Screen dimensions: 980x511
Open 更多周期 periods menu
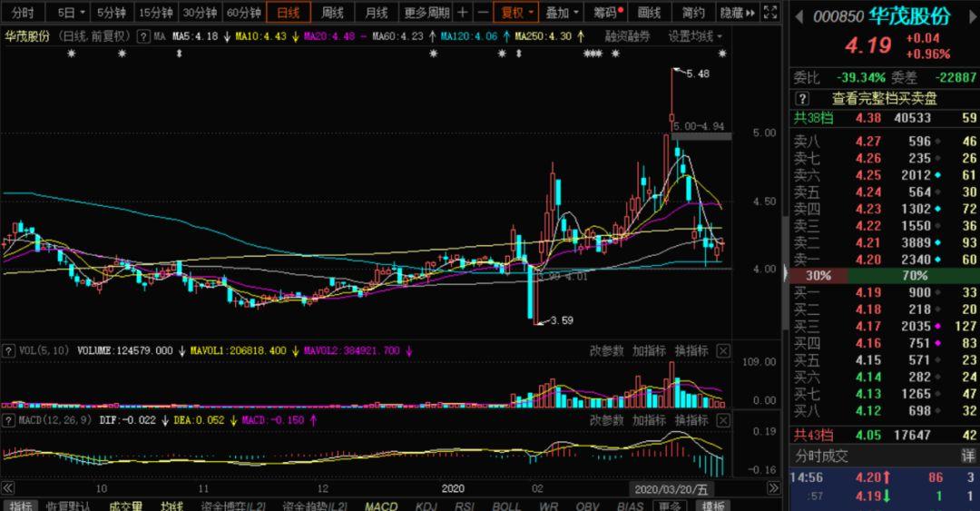[426, 12]
